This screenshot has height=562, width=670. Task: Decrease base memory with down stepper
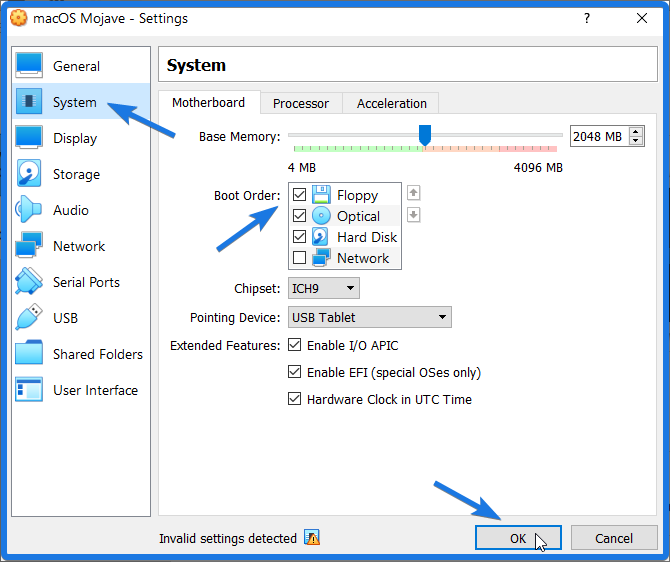click(x=636, y=141)
